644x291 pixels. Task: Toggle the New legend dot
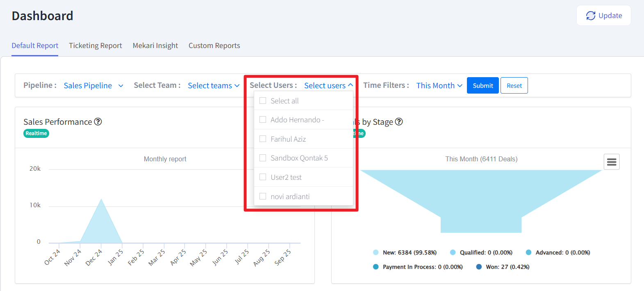coord(376,252)
